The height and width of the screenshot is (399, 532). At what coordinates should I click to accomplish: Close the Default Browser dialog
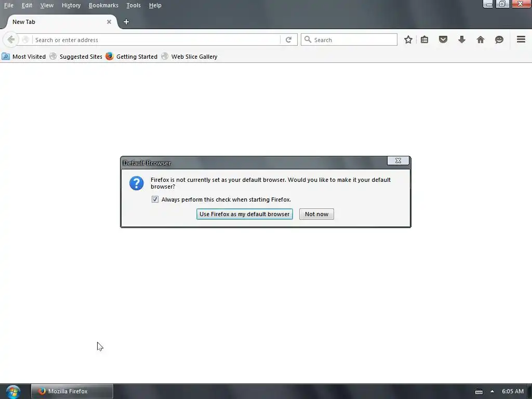tap(398, 161)
